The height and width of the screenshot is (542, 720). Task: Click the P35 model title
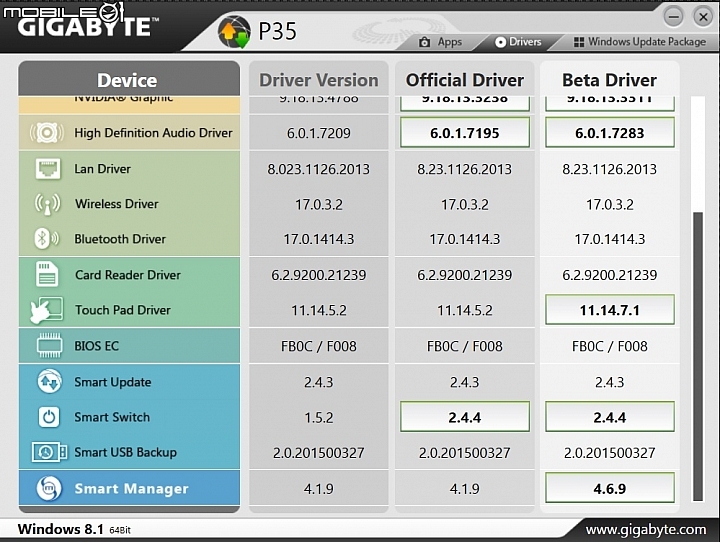tap(277, 32)
